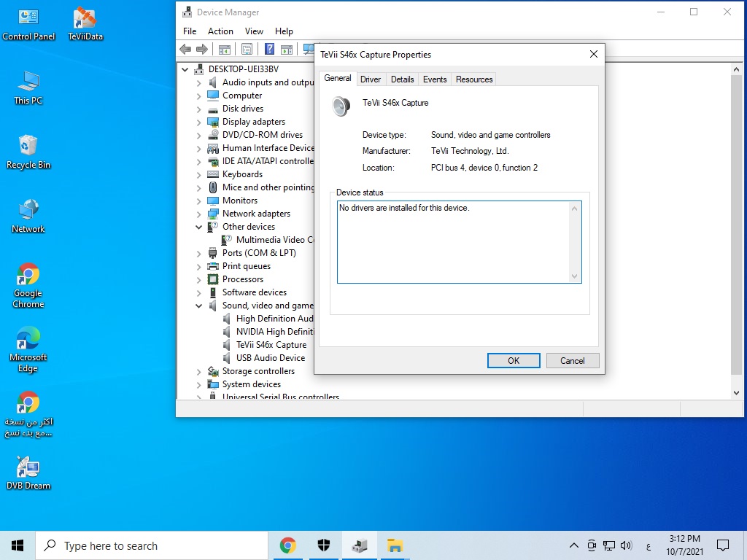
Task: Select the Software devices tree item
Action: click(255, 292)
